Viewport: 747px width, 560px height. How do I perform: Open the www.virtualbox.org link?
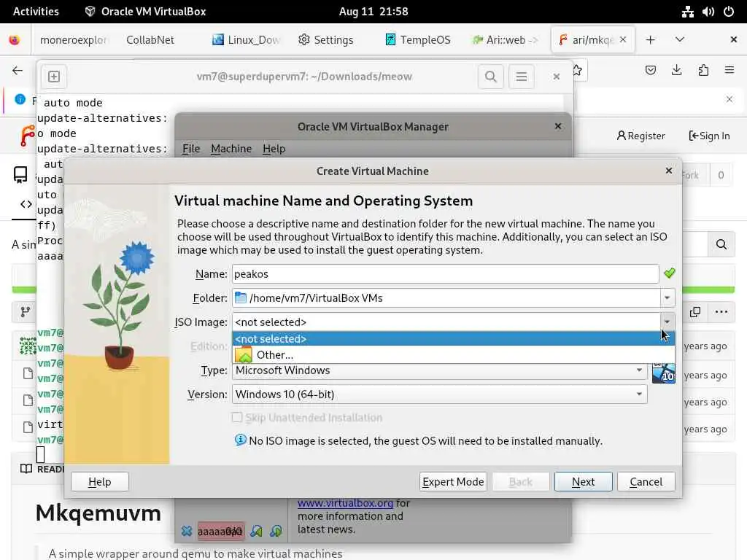point(345,503)
